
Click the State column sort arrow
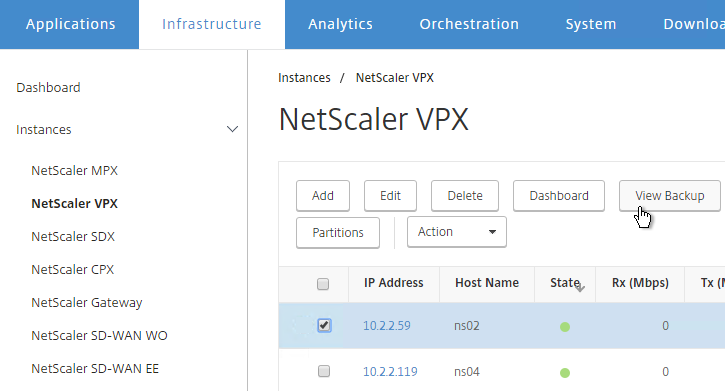(580, 287)
